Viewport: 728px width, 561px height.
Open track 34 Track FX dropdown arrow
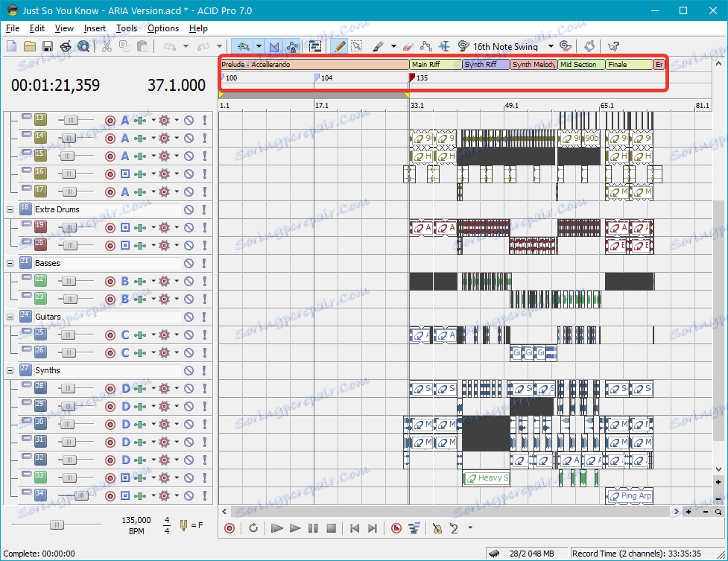[153, 495]
